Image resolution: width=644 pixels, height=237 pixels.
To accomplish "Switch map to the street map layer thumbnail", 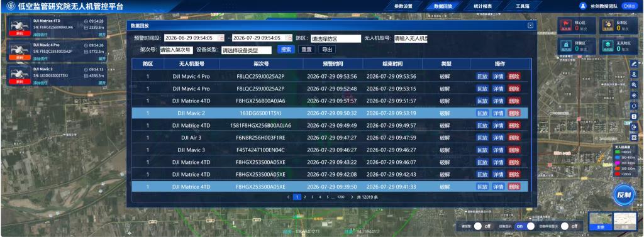I will click(625, 221).
